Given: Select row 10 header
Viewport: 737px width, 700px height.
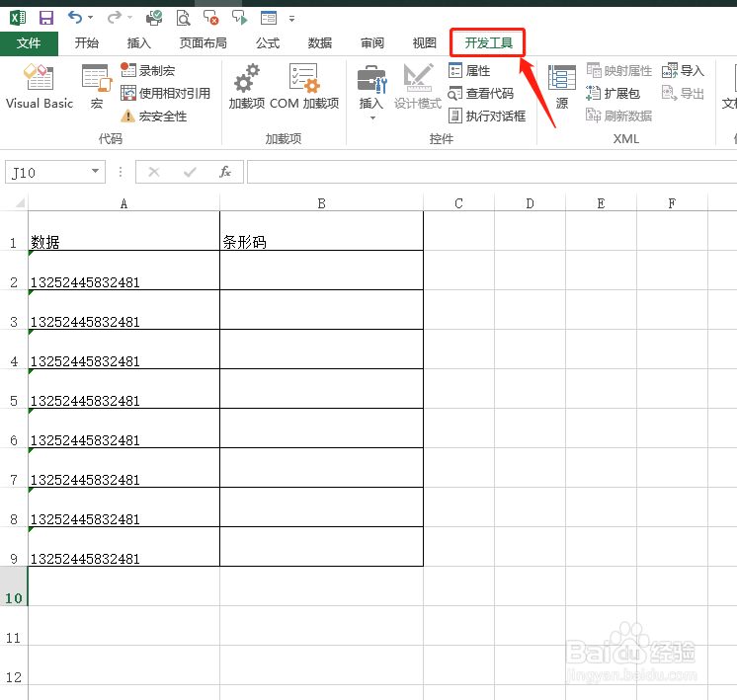Looking at the screenshot, I should pyautogui.click(x=14, y=585).
